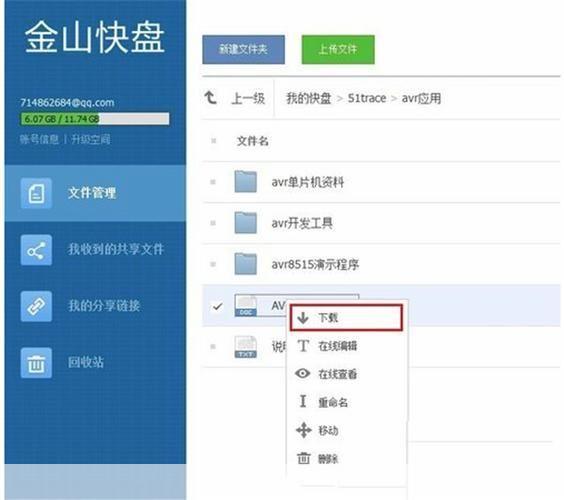This screenshot has height=500, width=564.
Task: Click the account email 714862684@qq.com
Action: (x=67, y=103)
